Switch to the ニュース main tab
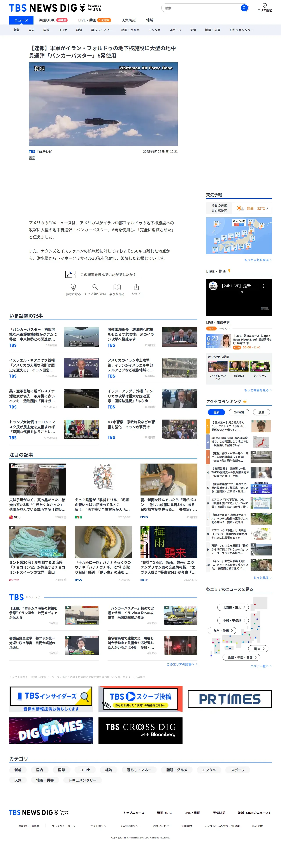The width and height of the screenshot is (281, 868). click(x=21, y=20)
